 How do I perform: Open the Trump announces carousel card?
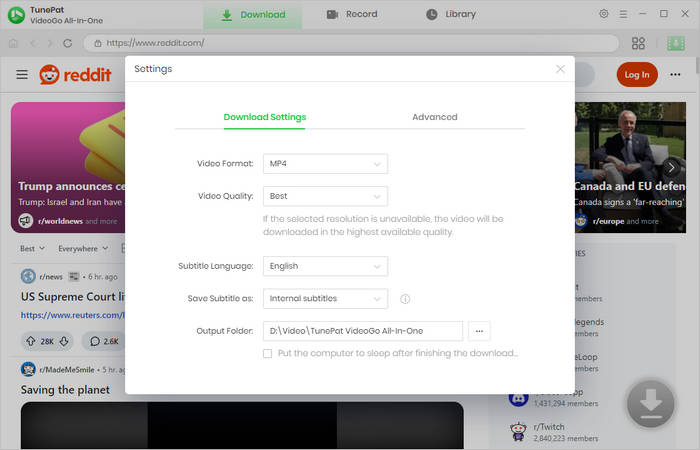tap(68, 167)
